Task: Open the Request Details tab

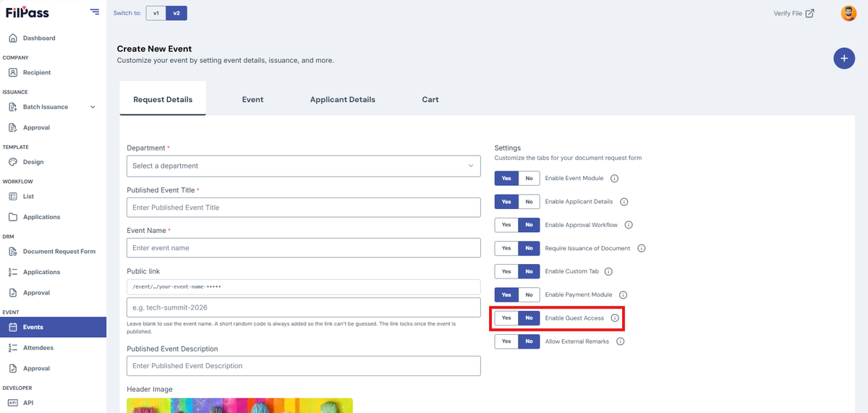Action: (x=163, y=98)
